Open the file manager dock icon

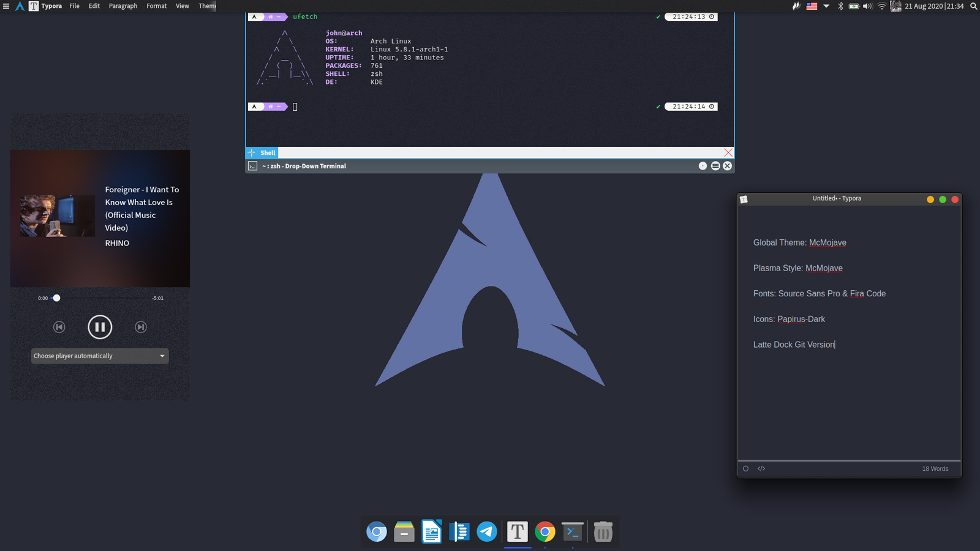[x=404, y=532]
